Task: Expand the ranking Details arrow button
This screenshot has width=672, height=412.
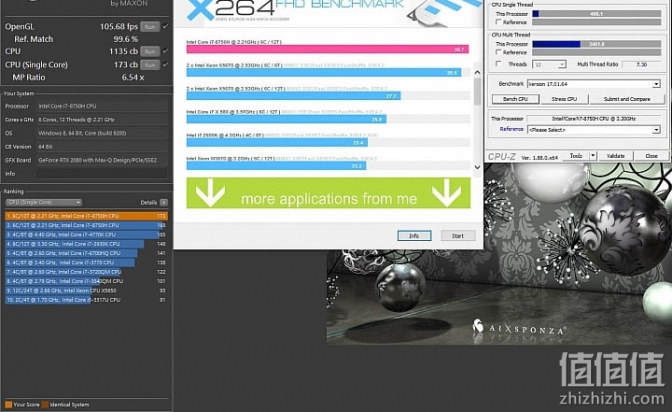Action: click(164, 202)
